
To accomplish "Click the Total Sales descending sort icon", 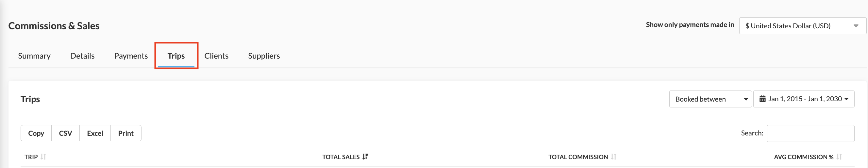I will click(365, 157).
